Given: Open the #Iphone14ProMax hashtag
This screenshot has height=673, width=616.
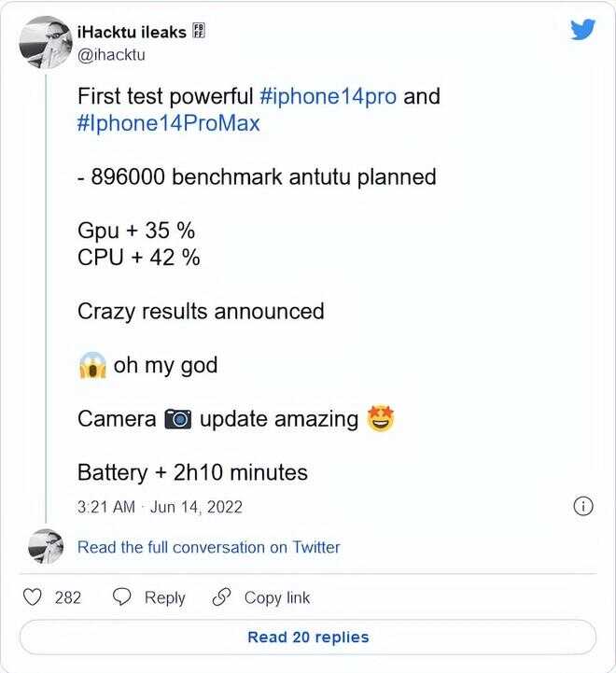Looking at the screenshot, I should point(169,123).
